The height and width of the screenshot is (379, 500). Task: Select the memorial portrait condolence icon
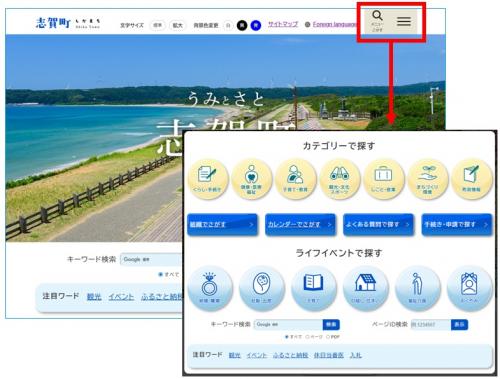tap(469, 289)
